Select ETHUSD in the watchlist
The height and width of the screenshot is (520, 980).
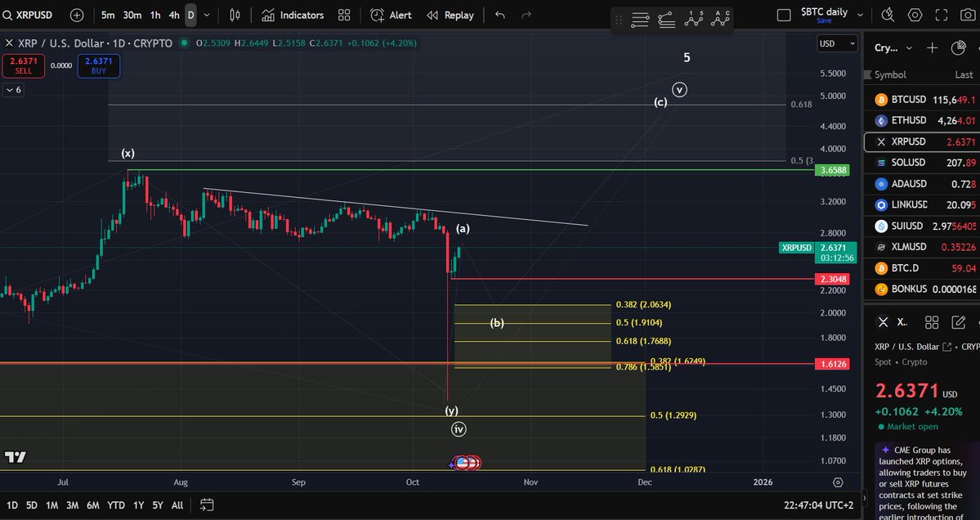click(x=922, y=121)
